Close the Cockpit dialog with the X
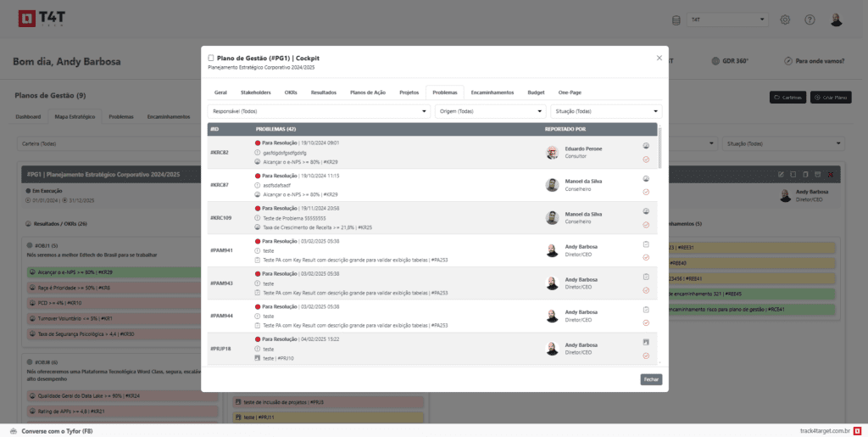Image resolution: width=868 pixels, height=437 pixels. click(659, 58)
